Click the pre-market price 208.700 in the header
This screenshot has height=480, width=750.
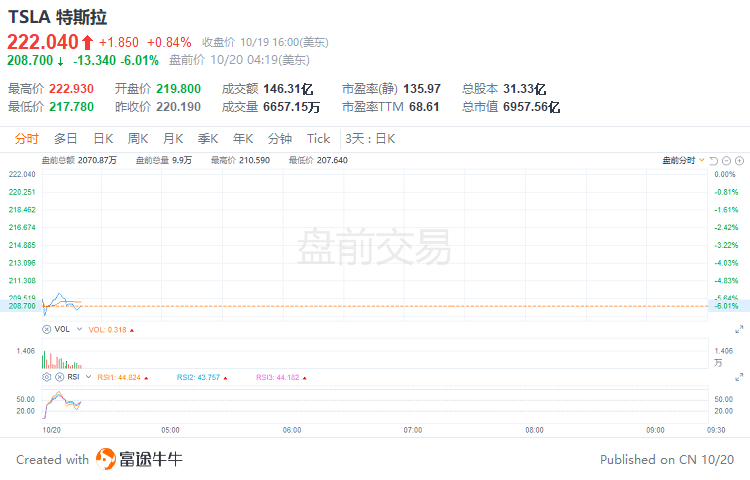click(x=30, y=60)
